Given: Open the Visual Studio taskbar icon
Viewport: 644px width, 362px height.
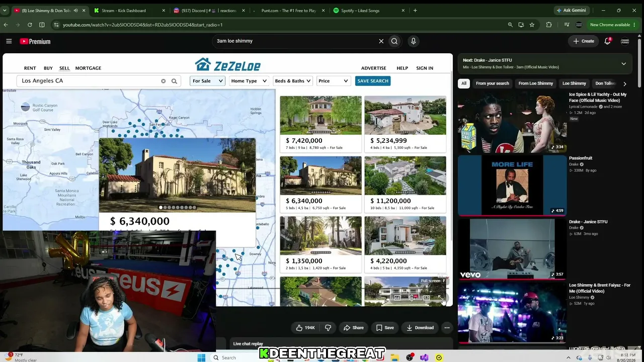Looking at the screenshot, I should (x=424, y=357).
